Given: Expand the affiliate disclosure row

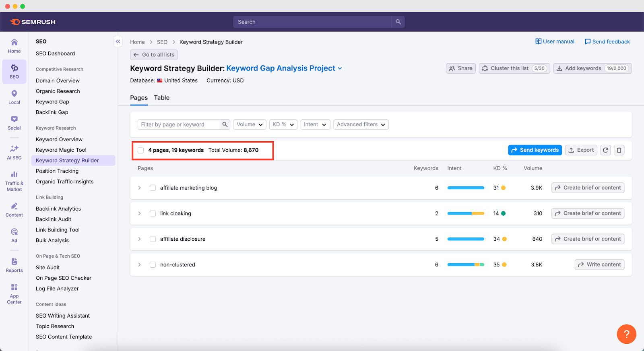Looking at the screenshot, I should pyautogui.click(x=140, y=239).
